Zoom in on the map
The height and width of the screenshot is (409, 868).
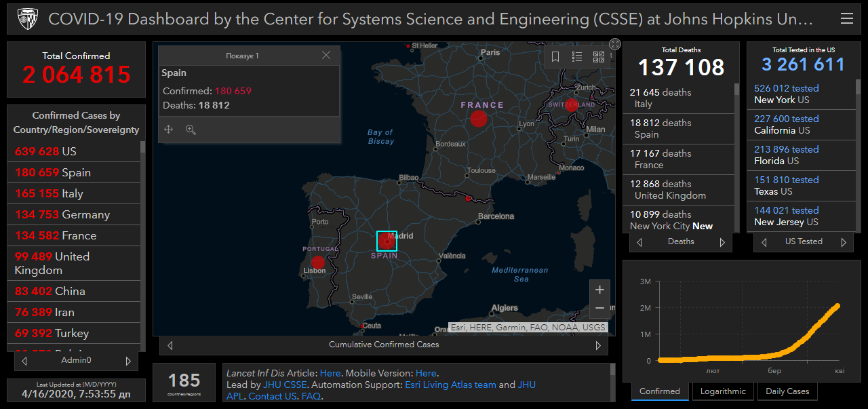point(599,290)
